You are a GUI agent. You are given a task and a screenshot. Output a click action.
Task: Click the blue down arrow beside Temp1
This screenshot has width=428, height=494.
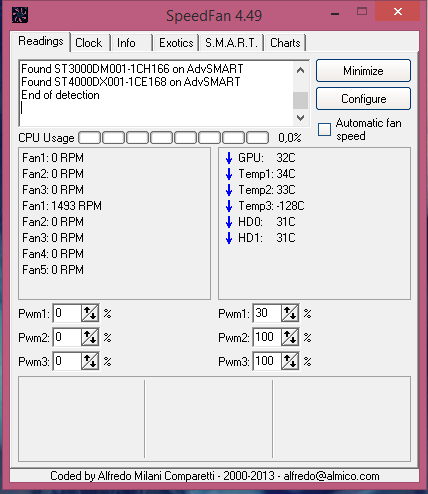click(x=229, y=174)
